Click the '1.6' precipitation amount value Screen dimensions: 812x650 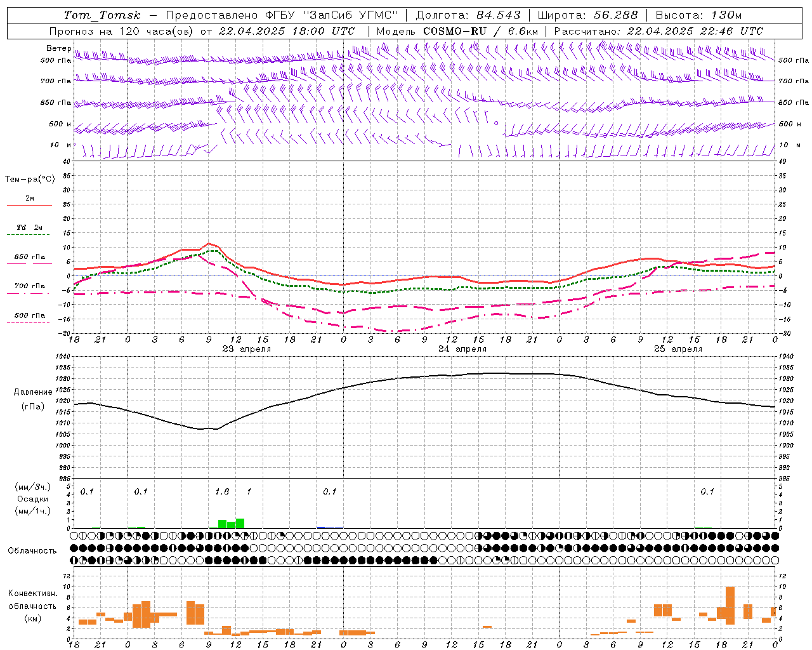tap(222, 491)
